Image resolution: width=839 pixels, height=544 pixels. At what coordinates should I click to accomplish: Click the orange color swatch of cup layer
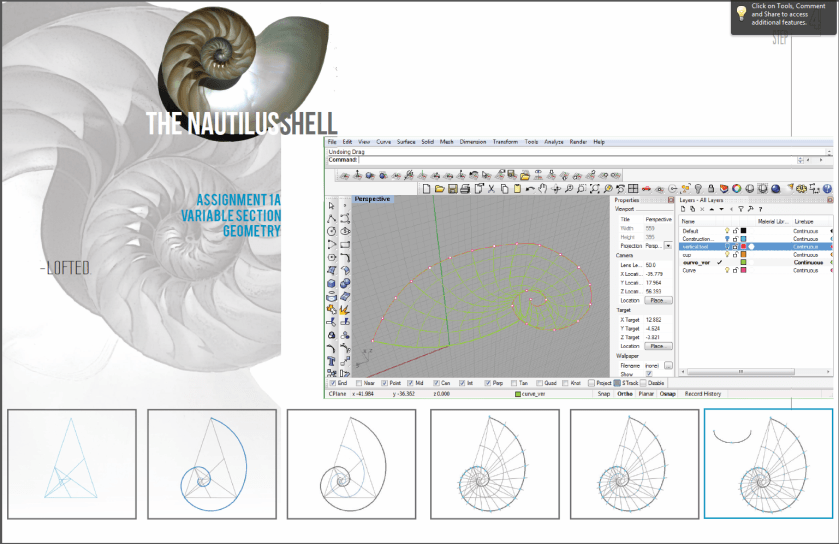pos(743,255)
